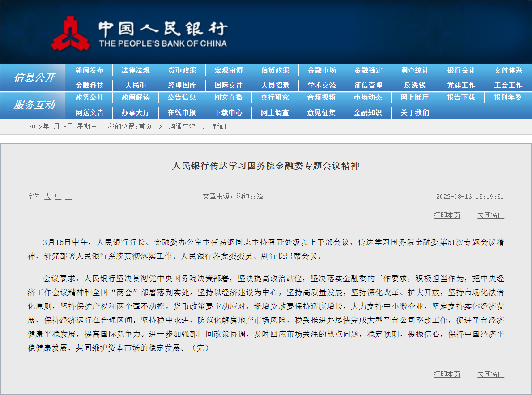532x395 pixels.
Task: Open the 调查统计 section
Action: pyautogui.click(x=414, y=70)
